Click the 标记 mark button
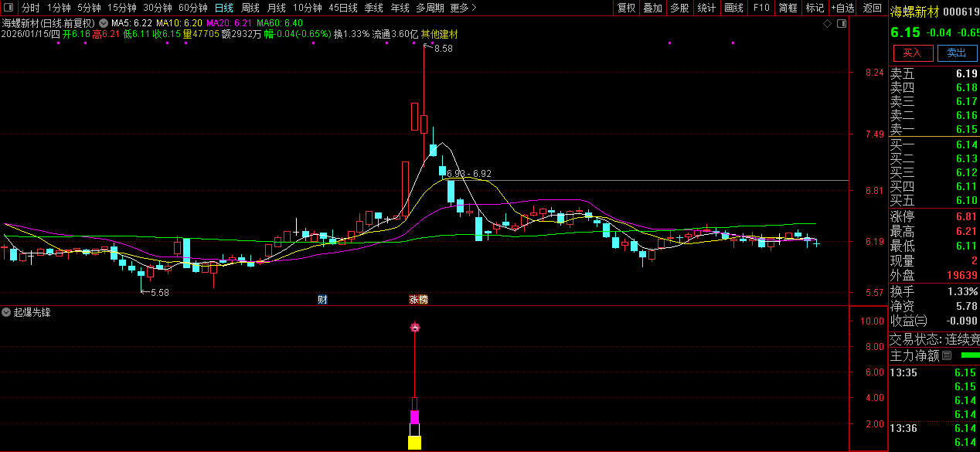The height and width of the screenshot is (452, 980). (815, 8)
